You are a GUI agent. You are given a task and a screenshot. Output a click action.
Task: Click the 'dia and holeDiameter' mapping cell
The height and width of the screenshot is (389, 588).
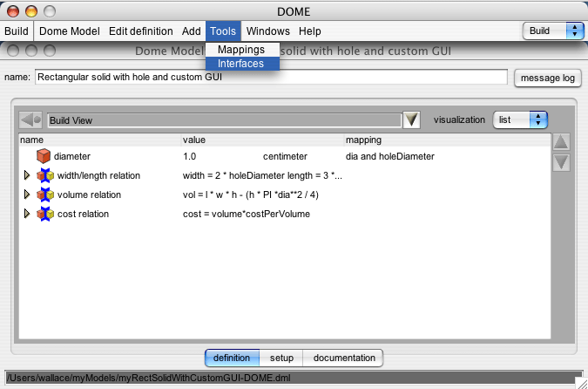390,156
